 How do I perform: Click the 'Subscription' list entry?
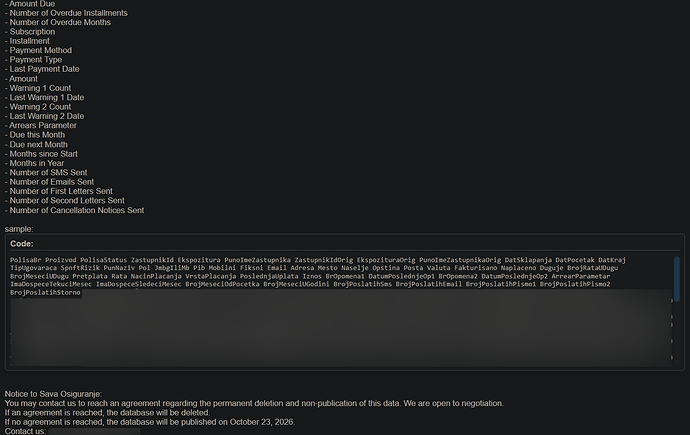tap(30, 32)
